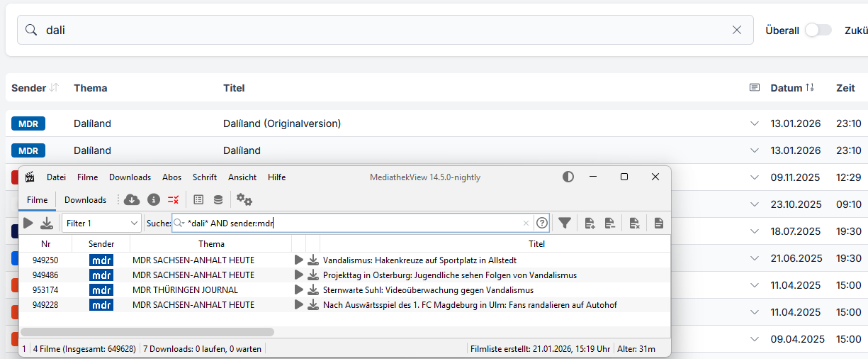Download the Sternwarte Suhl film
Viewport: 868px width, 359px height.
pos(313,290)
